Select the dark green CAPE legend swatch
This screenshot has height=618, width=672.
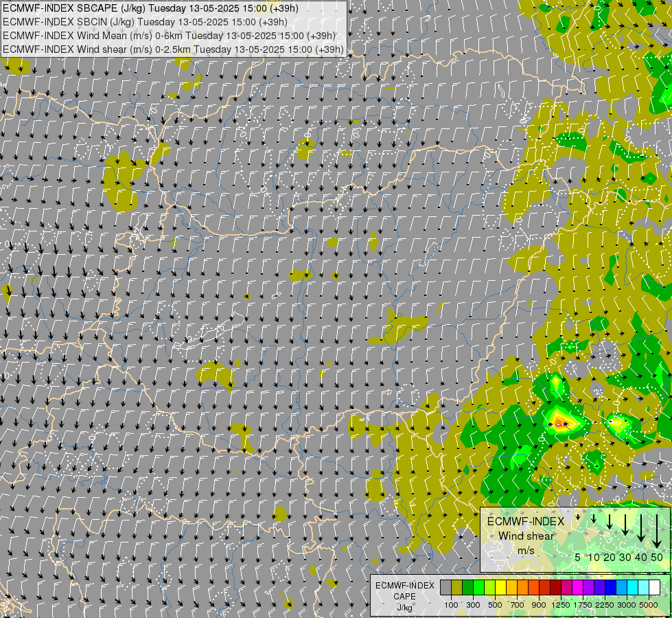click(x=468, y=588)
